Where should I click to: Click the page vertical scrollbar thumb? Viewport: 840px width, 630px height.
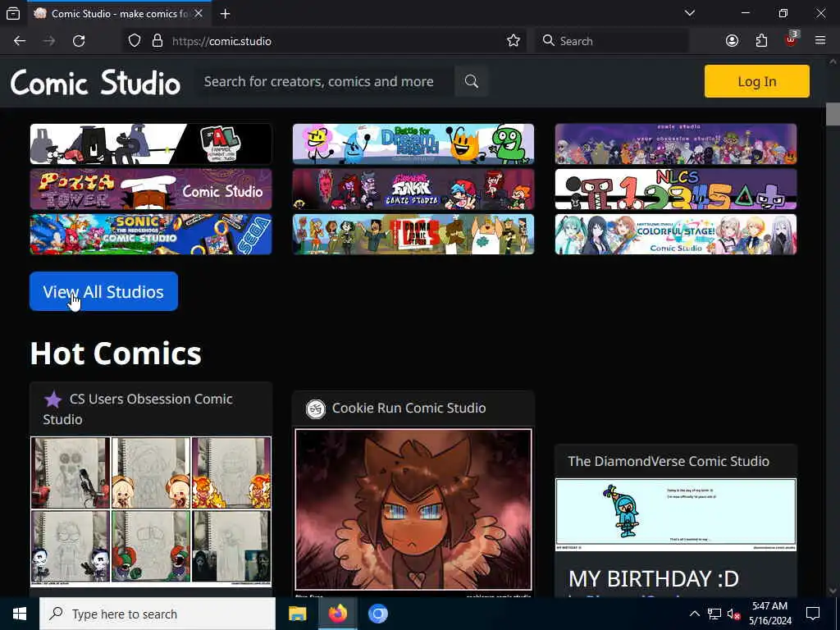[x=833, y=114]
